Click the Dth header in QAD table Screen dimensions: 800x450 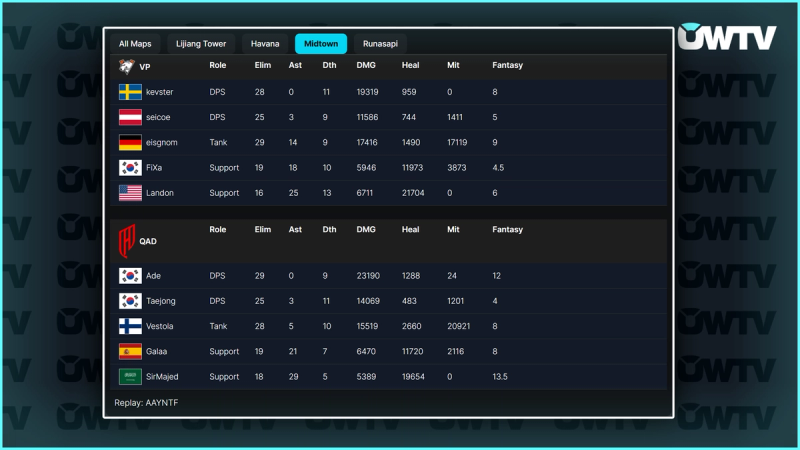(x=329, y=230)
